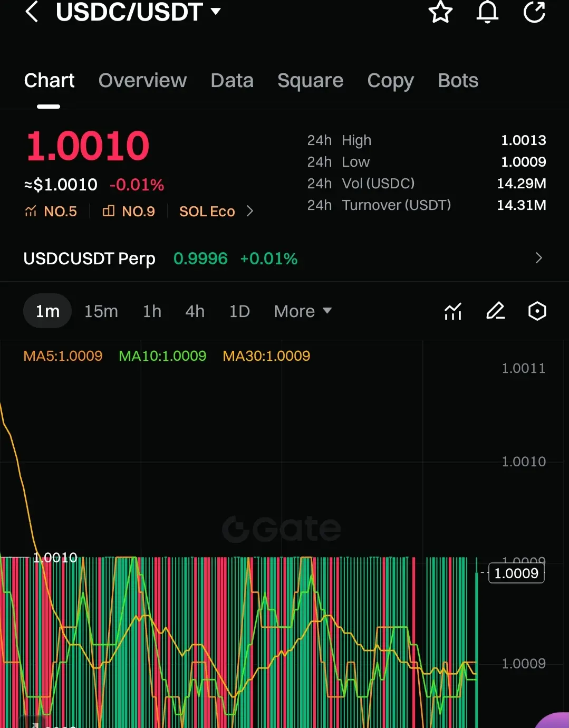The width and height of the screenshot is (569, 728).
Task: Select the 15m timeframe
Action: click(x=101, y=311)
